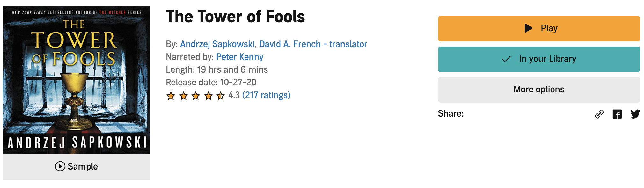The width and height of the screenshot is (644, 188).
Task: Share the audiobook on Twitter
Action: pos(635,114)
